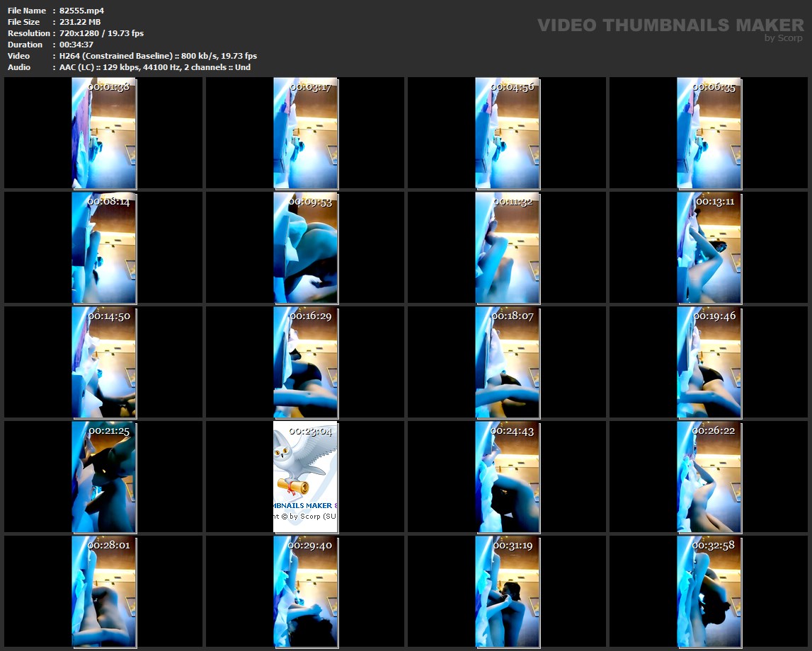The image size is (812, 651).
Task: Open the 00:28:01 thumbnail
Action: tap(104, 592)
